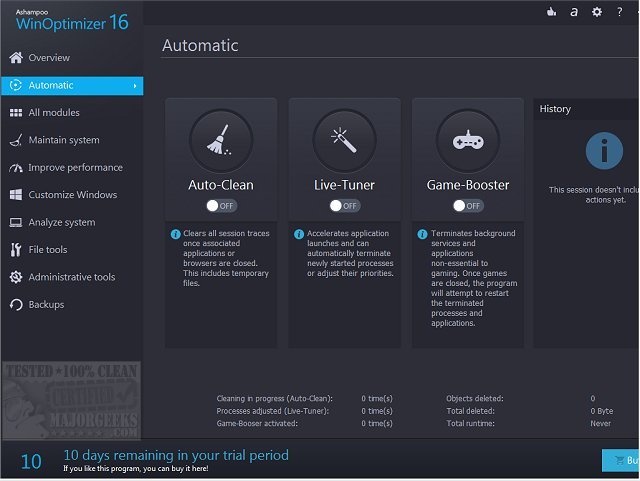640x481 pixels.
Task: Click the Live-Tuner description info icon
Action: coord(299,234)
